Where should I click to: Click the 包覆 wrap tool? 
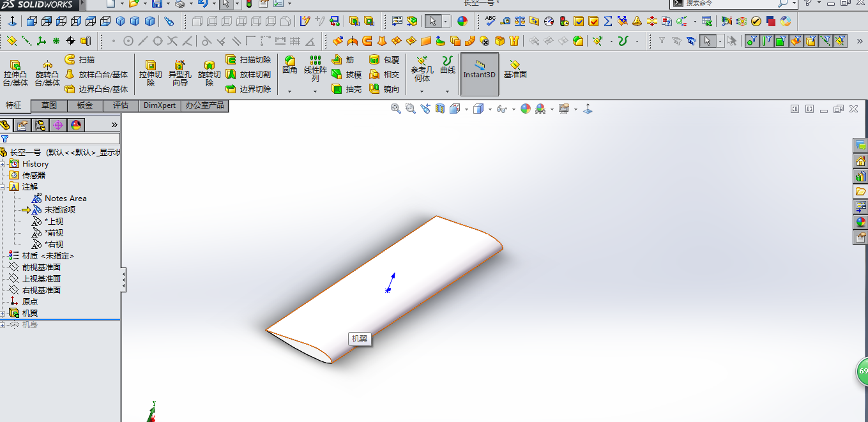pos(384,59)
